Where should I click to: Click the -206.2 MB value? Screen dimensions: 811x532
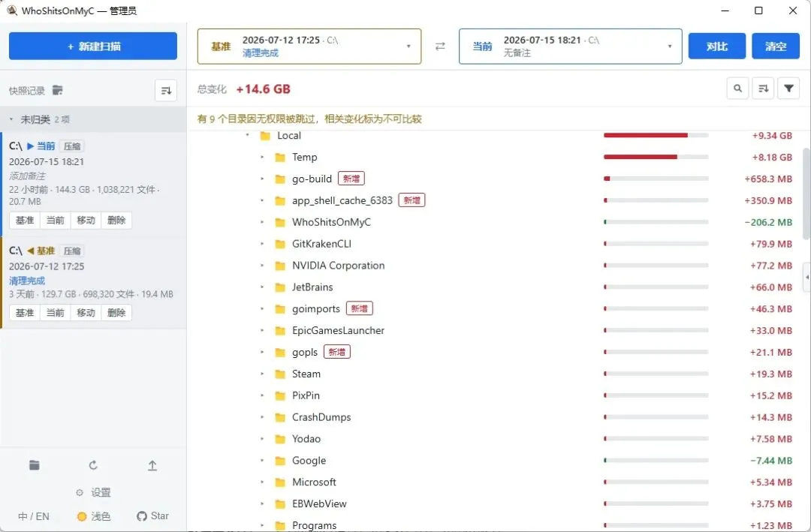[768, 222]
